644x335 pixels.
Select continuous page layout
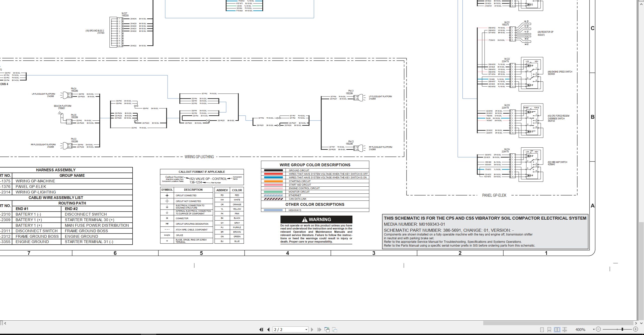(549, 329)
